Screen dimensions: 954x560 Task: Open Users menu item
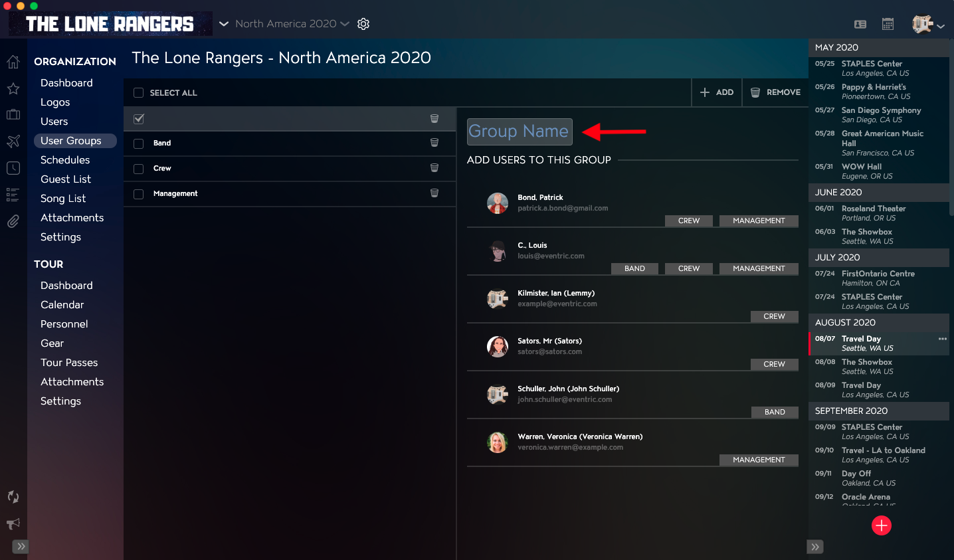[x=54, y=122]
